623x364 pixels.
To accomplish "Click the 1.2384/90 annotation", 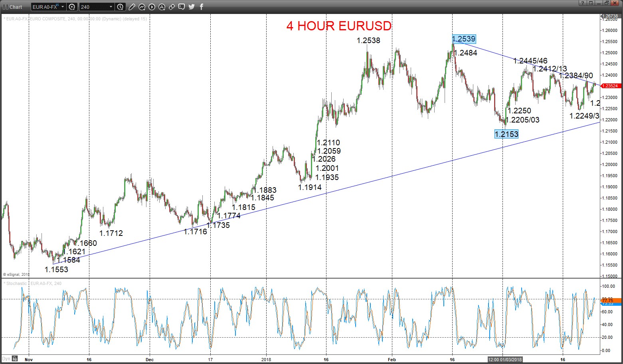I will point(576,75).
